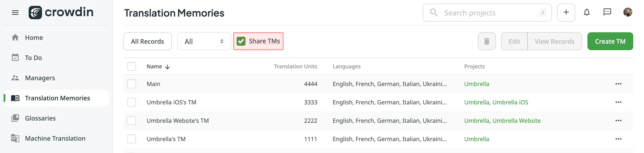Image resolution: width=644 pixels, height=153 pixels.
Task: Click the Search projects field
Action: tap(480, 13)
